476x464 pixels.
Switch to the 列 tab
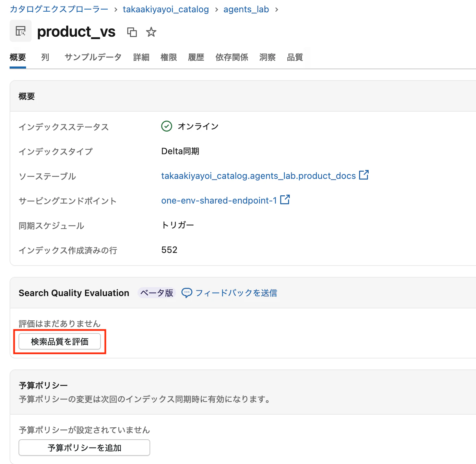point(45,57)
